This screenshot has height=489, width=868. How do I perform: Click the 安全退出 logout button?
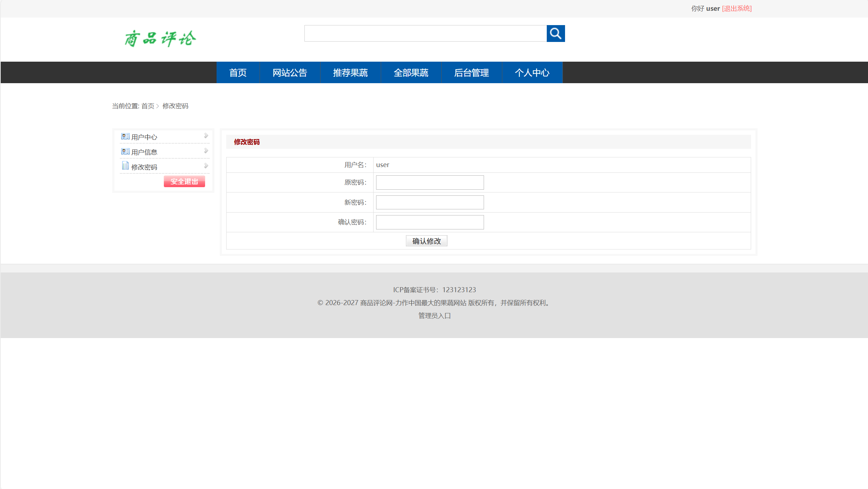point(184,181)
